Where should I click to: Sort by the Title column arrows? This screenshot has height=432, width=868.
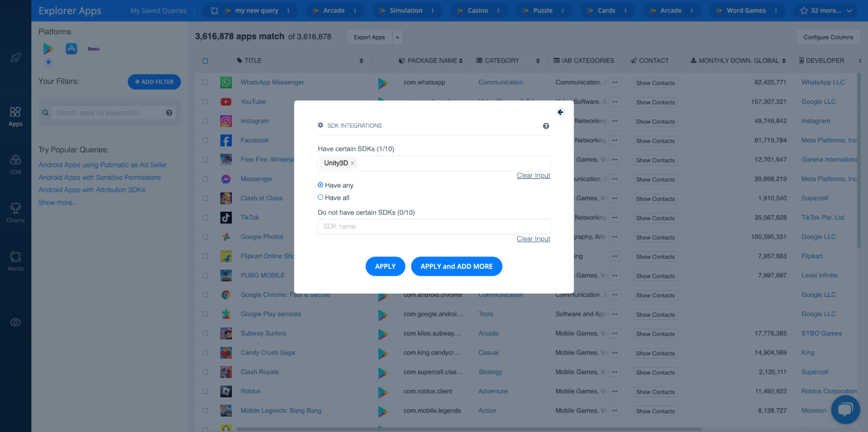(x=361, y=61)
